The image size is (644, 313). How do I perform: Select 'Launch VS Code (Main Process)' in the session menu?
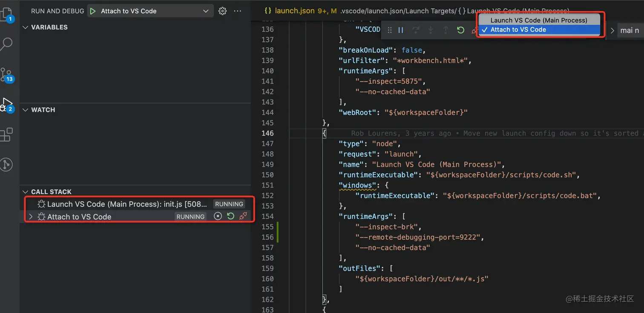(539, 20)
